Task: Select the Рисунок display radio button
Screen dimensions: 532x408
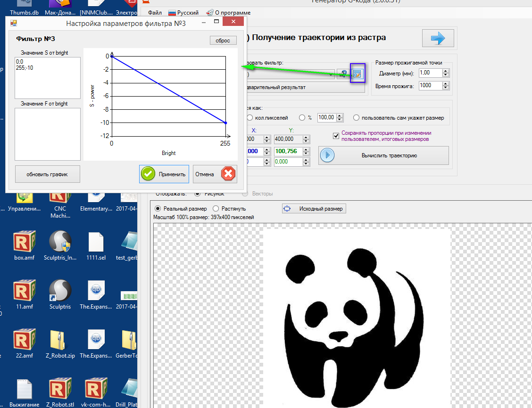Action: [x=198, y=194]
